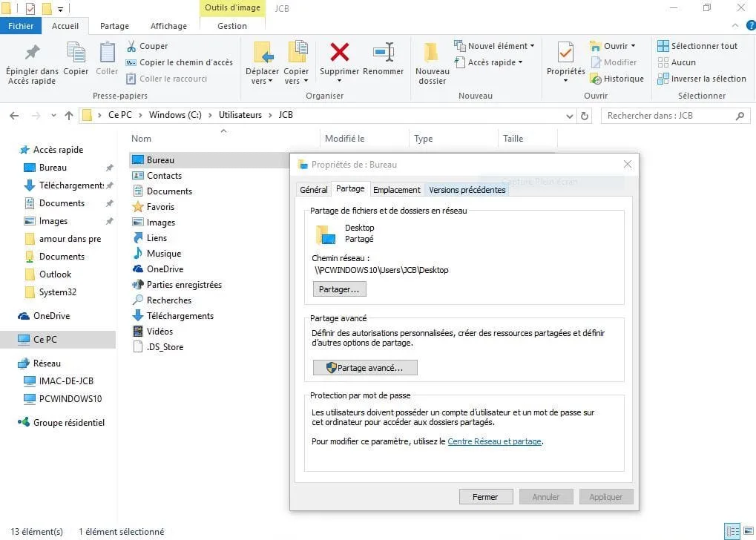Click the Fermer button
Viewport: 756px width, 540px height.
click(x=485, y=497)
